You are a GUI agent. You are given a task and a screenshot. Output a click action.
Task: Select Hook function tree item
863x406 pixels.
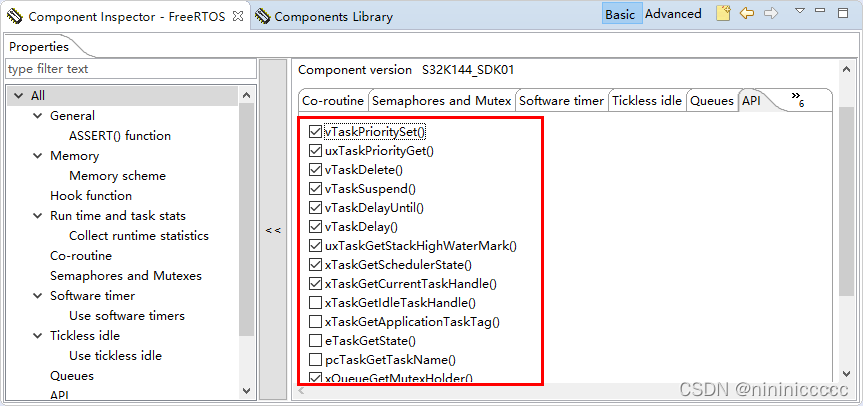click(91, 196)
